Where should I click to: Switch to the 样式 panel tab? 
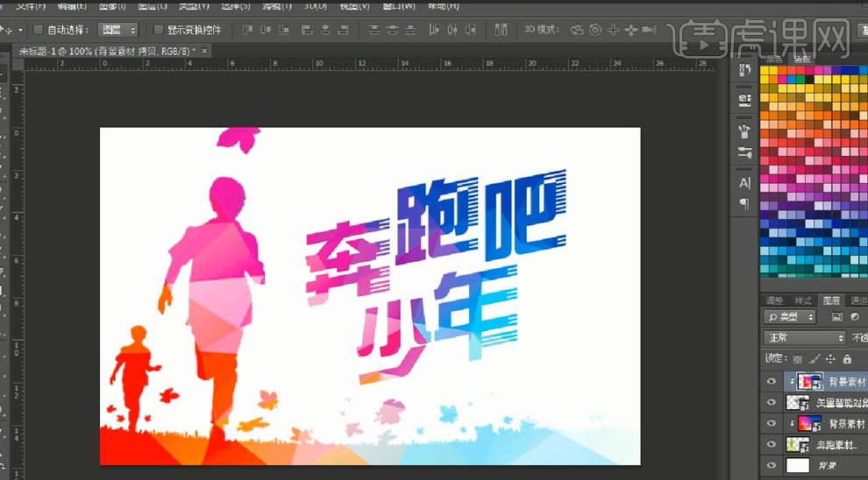802,300
